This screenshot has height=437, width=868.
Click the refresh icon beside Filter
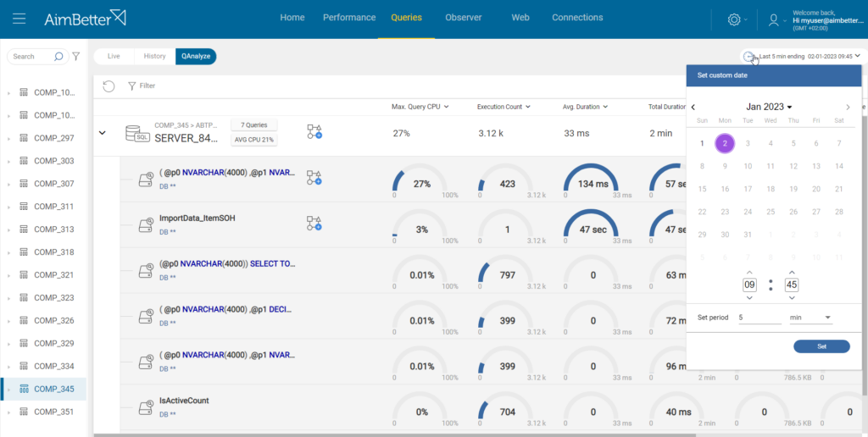[x=109, y=86]
